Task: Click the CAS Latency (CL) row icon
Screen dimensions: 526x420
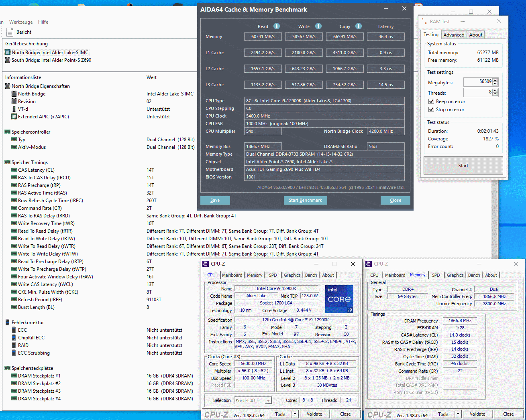Action: [x=14, y=170]
